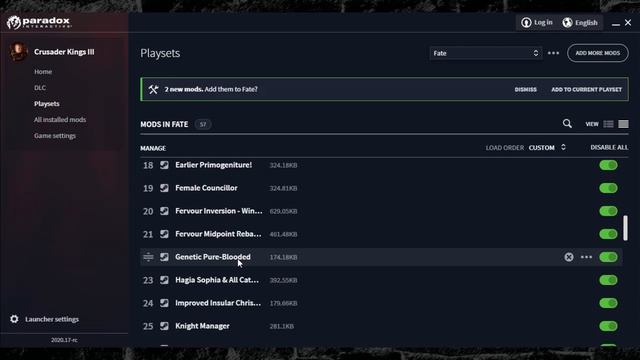Screen dimensions: 640x360
Task: Search mods using the magnifier icon
Action: click(567, 124)
